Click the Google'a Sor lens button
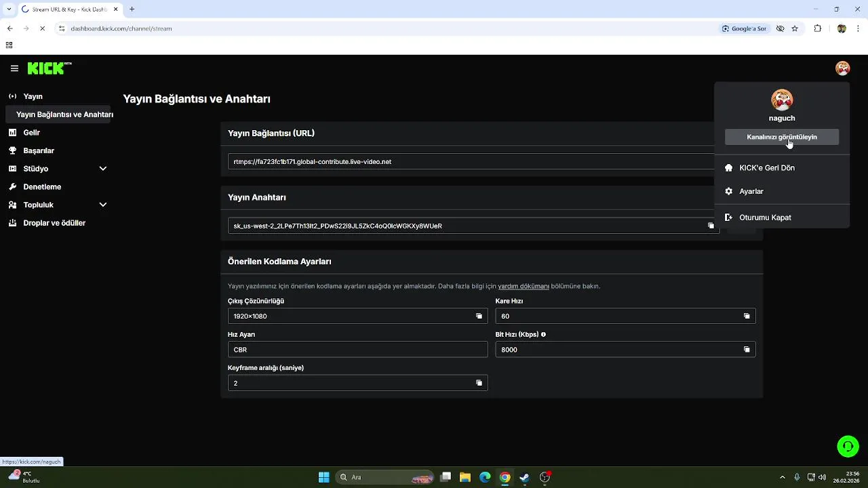This screenshot has width=868, height=488. pyautogui.click(x=745, y=28)
